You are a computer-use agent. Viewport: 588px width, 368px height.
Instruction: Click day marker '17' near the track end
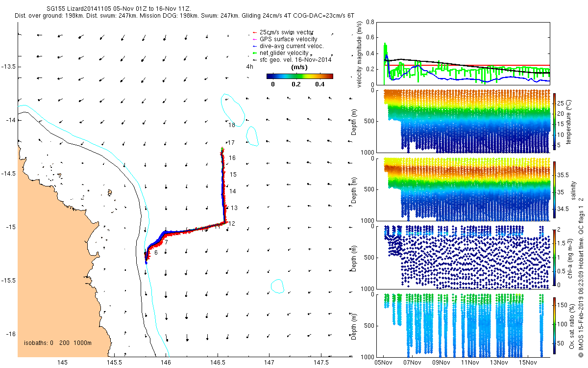(231, 143)
